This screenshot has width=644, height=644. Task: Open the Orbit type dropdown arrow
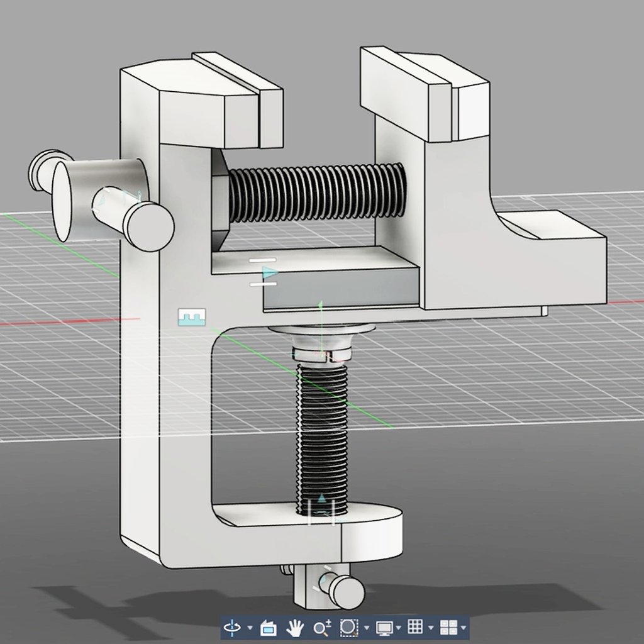[250, 628]
